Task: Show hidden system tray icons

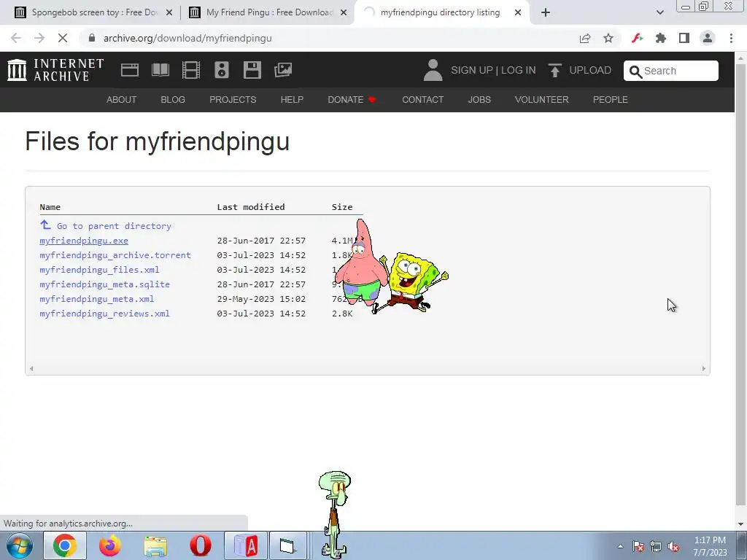Action: pos(620,546)
